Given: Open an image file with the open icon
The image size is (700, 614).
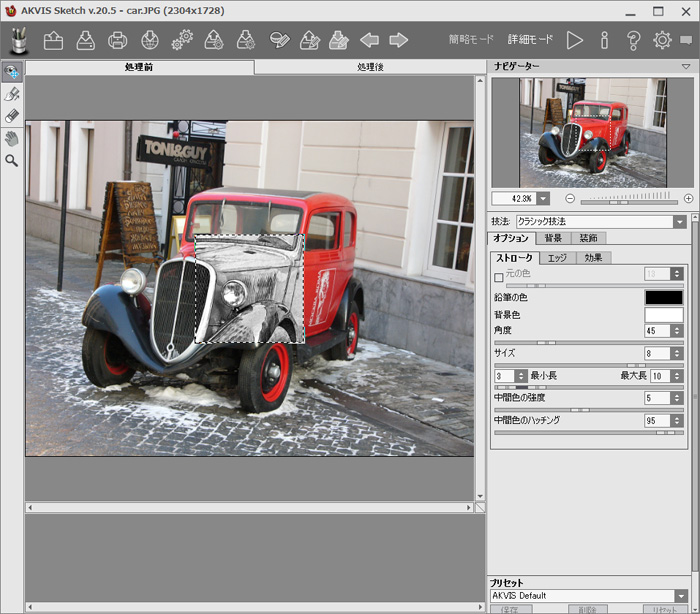Looking at the screenshot, I should 53,40.
